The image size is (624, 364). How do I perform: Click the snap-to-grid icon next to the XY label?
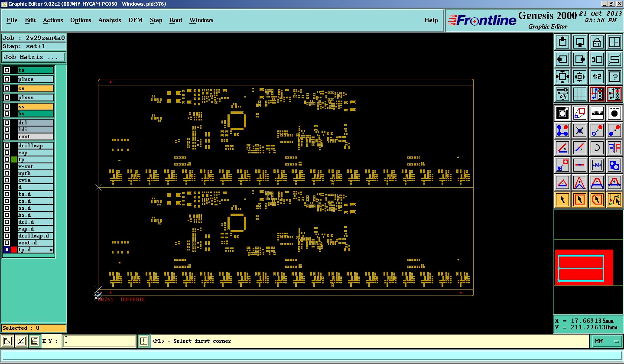click(35, 341)
